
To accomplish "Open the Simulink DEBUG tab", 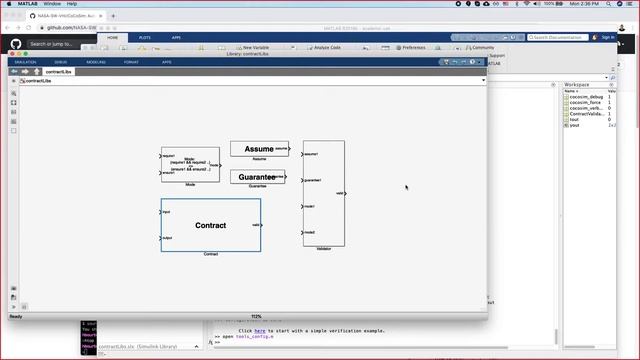I will coord(60,62).
